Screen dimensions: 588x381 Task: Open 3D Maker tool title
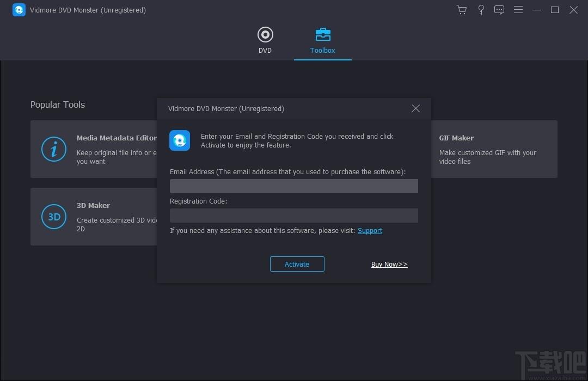pyautogui.click(x=94, y=206)
